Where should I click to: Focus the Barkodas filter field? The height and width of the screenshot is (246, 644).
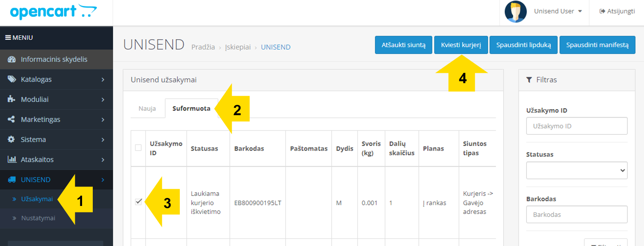[x=577, y=214]
